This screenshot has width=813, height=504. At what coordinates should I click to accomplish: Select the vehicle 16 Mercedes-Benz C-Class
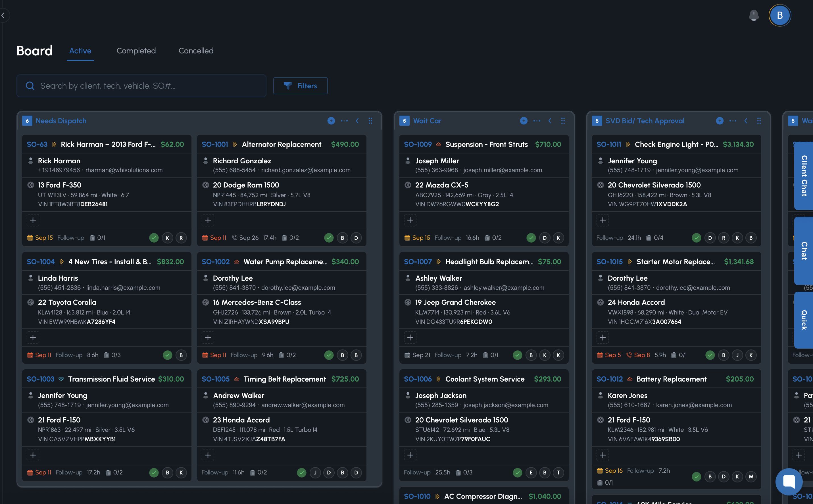257,302
